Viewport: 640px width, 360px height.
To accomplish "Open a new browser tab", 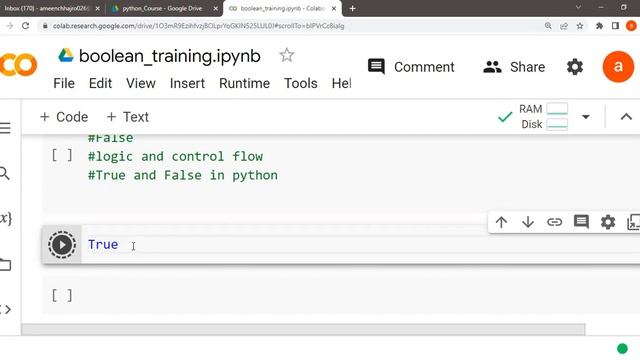I will click(x=352, y=8).
